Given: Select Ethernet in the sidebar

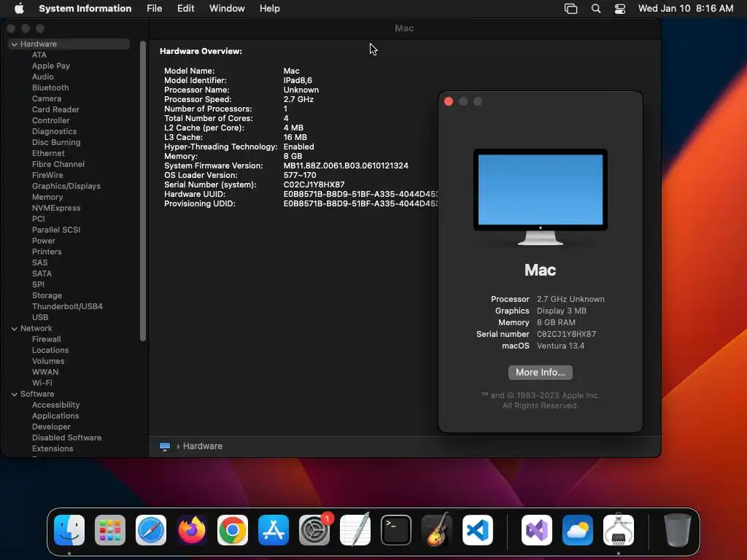Looking at the screenshot, I should (48, 153).
